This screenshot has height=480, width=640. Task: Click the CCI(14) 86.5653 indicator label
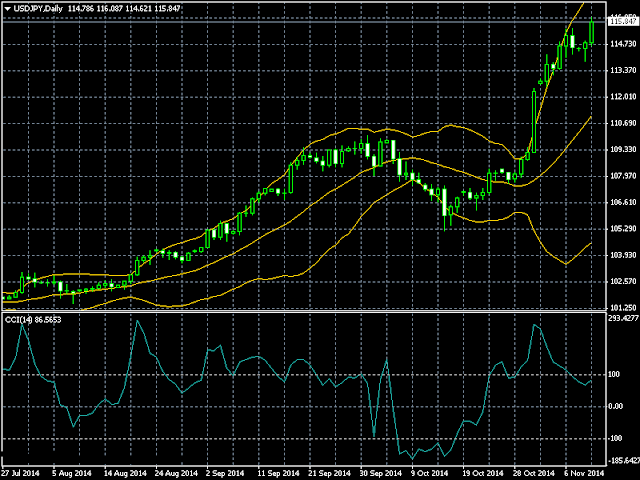(x=33, y=320)
